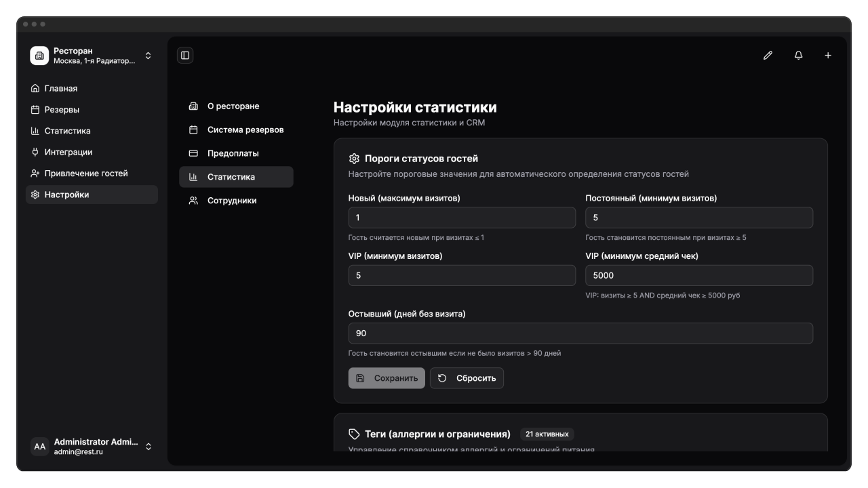Click the Интеграции plug icon
The width and height of the screenshot is (868, 488).
coord(35,152)
